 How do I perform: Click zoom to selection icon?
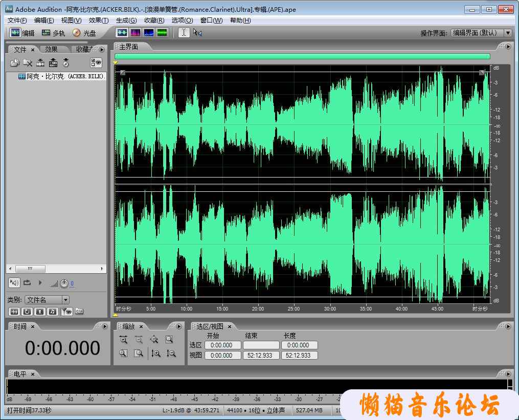(x=169, y=340)
